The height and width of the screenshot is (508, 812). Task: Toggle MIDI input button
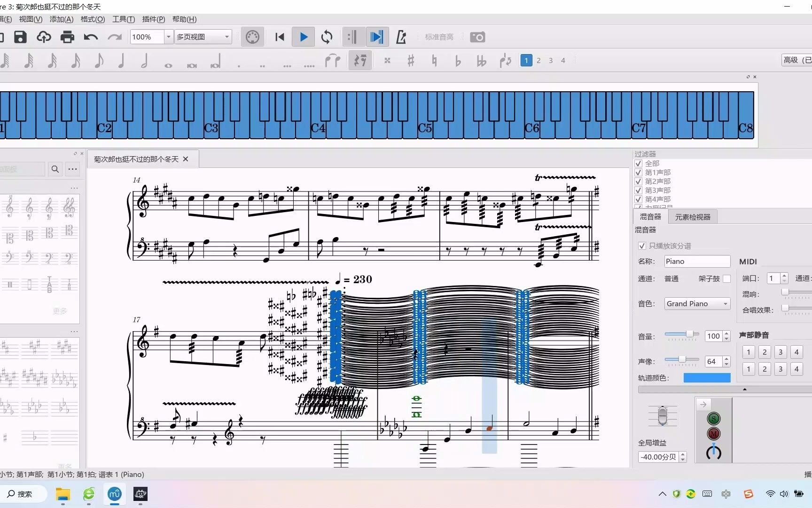click(252, 37)
